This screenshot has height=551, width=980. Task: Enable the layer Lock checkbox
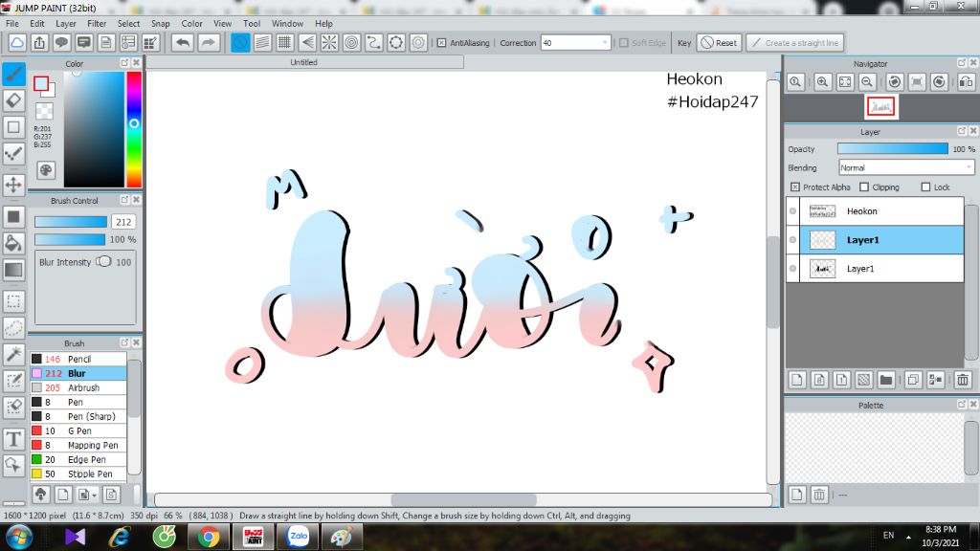925,187
